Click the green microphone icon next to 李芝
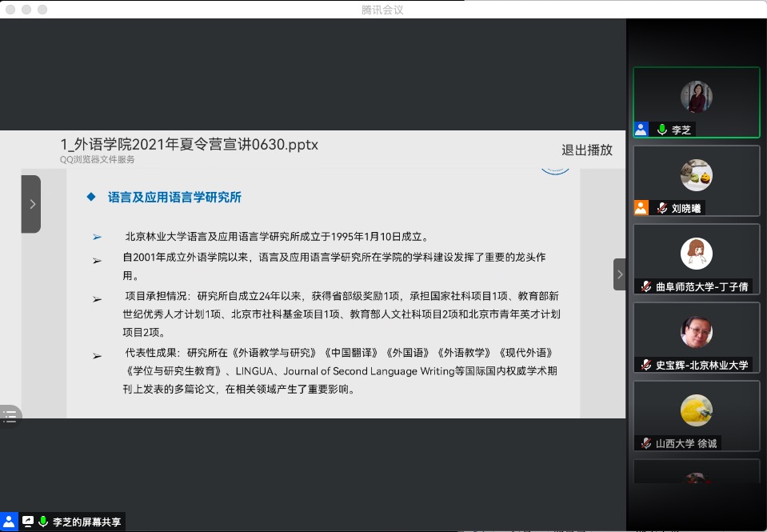The height and width of the screenshot is (532, 767). (662, 130)
